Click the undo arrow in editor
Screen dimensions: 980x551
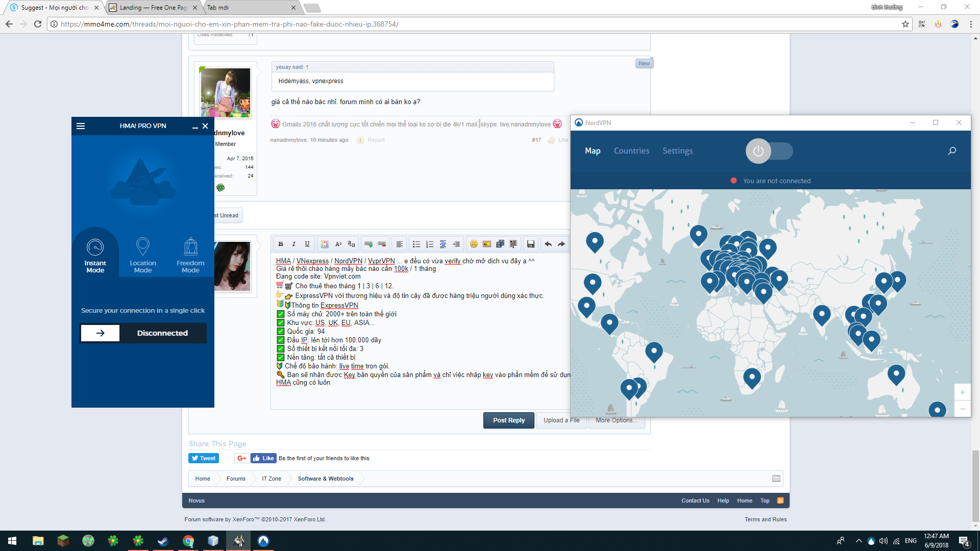tap(548, 244)
